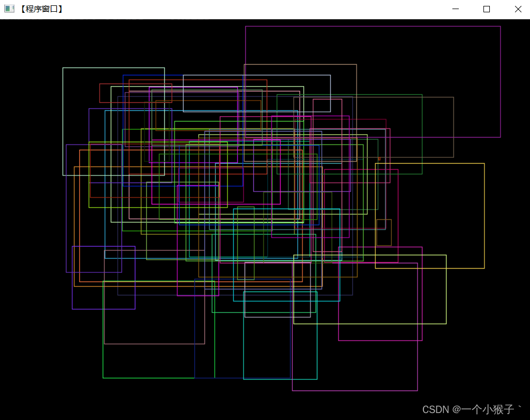Click the CSDN watermark text
Screen dimensions: 530x420
tap(435, 410)
